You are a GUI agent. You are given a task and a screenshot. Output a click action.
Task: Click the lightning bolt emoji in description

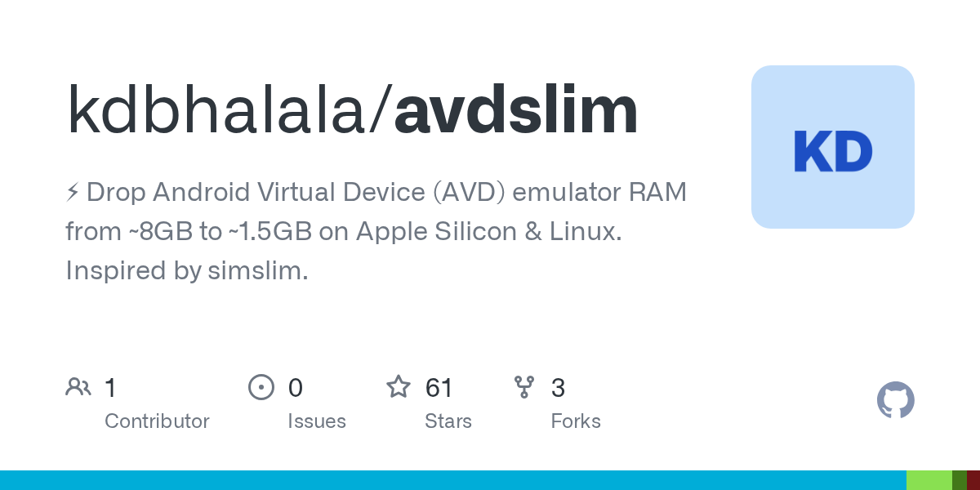[x=73, y=193]
